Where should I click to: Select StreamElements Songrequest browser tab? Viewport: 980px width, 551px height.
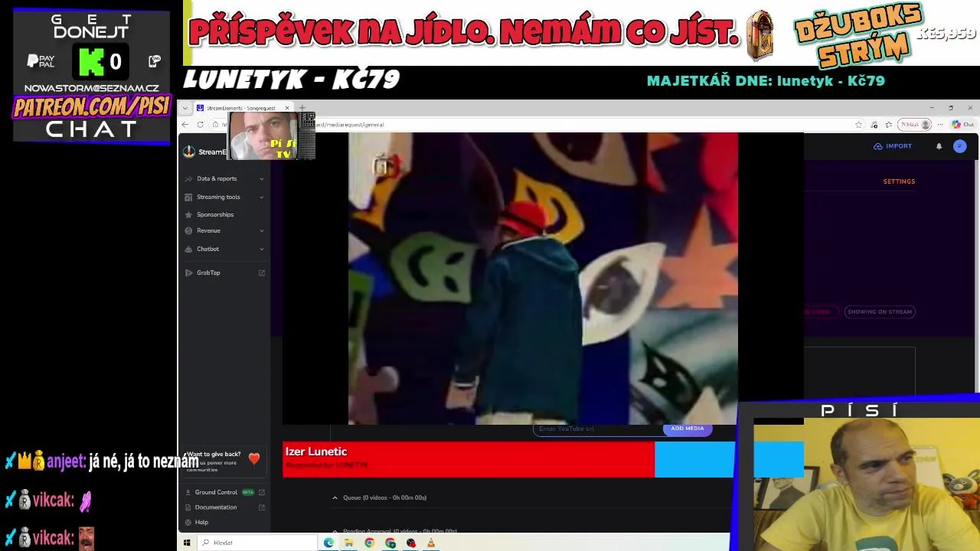[243, 108]
